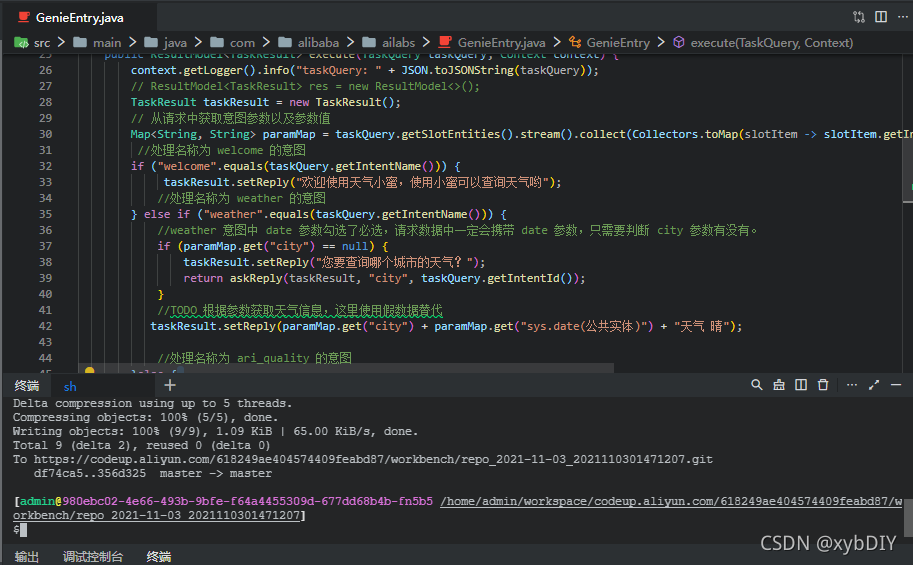Switch to the 调试控制台 bottom tab
This screenshot has height=565, width=913.
pos(93,557)
